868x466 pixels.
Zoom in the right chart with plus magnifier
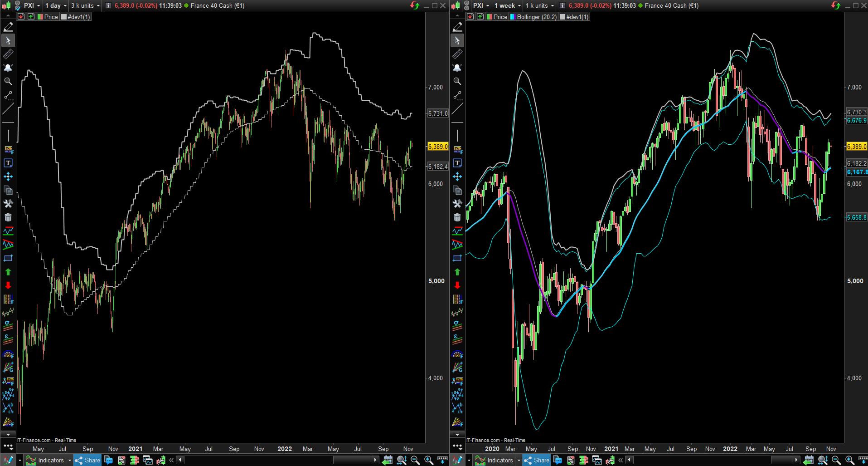[x=850, y=460]
